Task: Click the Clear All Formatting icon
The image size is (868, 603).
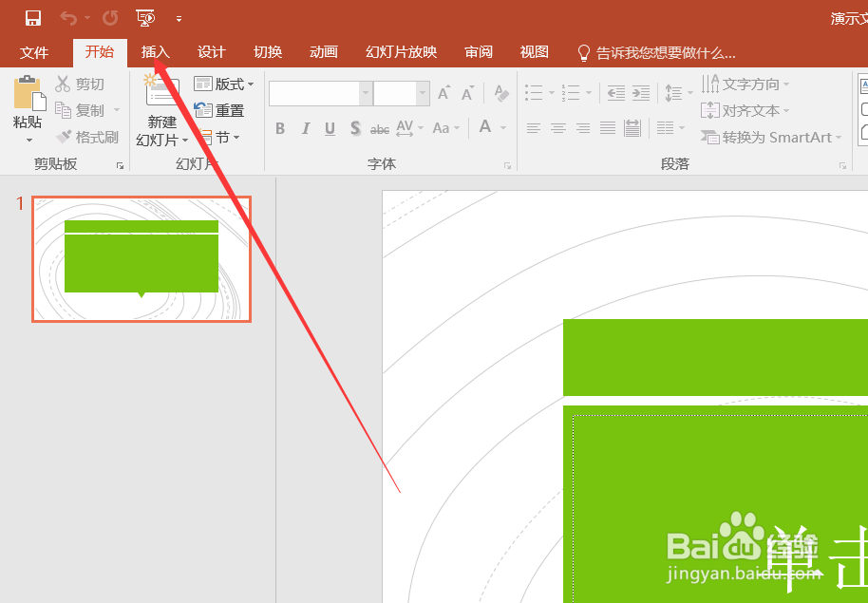Action: [501, 93]
